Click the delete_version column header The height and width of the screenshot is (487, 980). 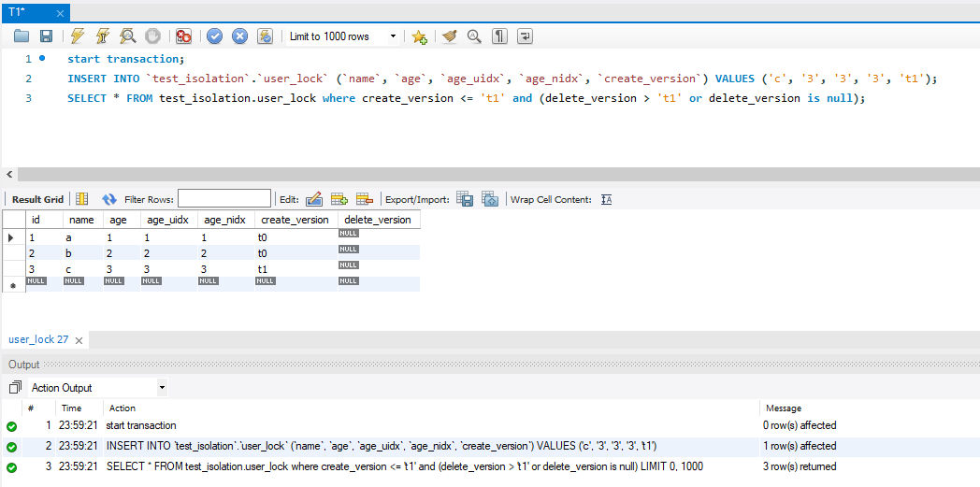(379, 220)
